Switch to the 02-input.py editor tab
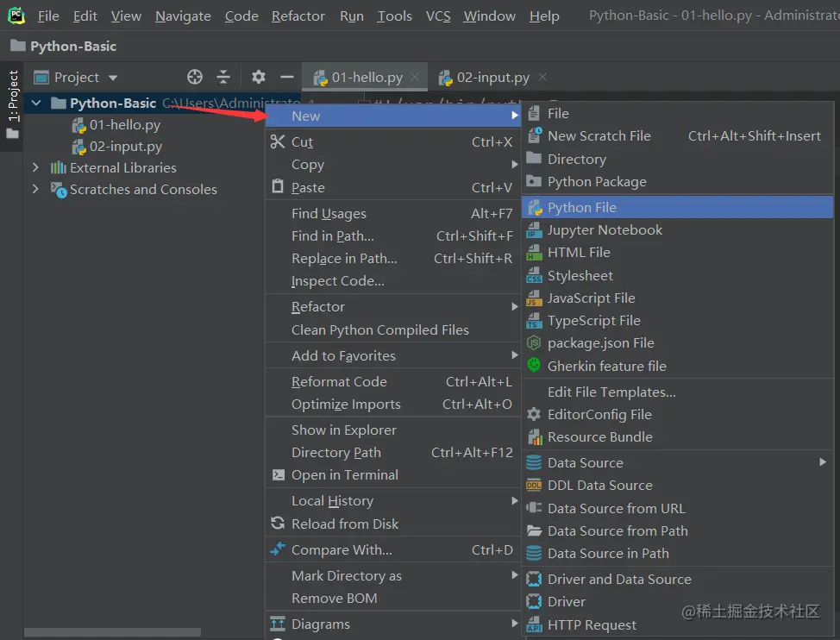The height and width of the screenshot is (640, 840). 492,77
